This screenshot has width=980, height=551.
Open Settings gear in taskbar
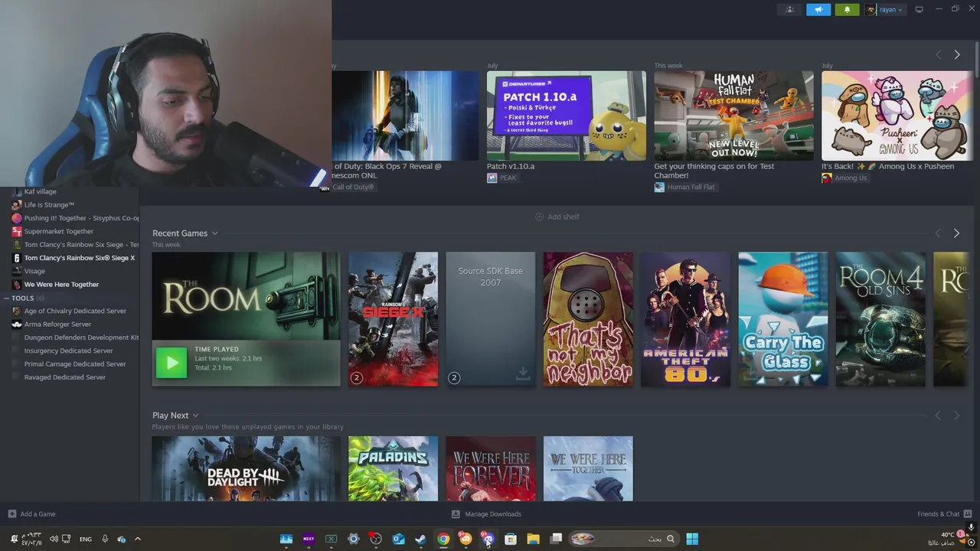point(354,539)
